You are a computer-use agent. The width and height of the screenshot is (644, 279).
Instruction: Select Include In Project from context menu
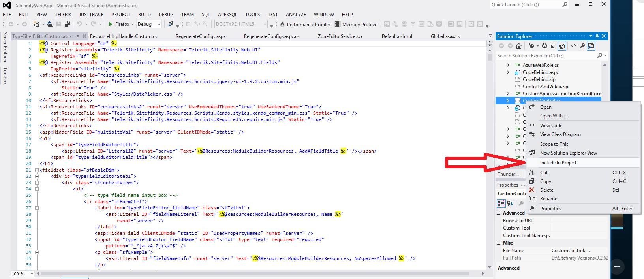point(558,163)
